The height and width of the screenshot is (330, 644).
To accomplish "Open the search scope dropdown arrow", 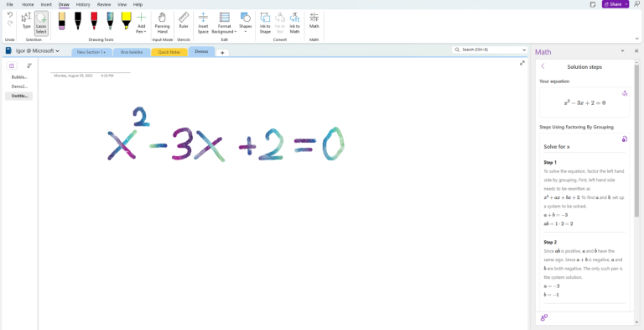I will pos(524,50).
